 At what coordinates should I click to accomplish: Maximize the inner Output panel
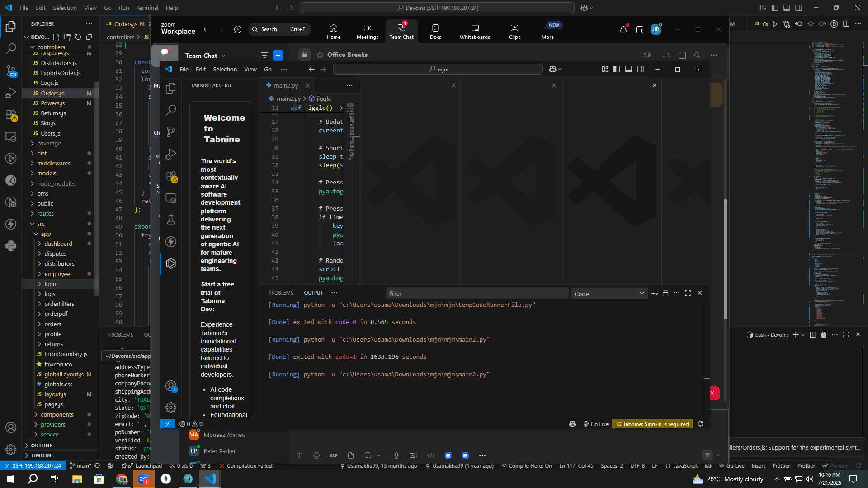688,293
